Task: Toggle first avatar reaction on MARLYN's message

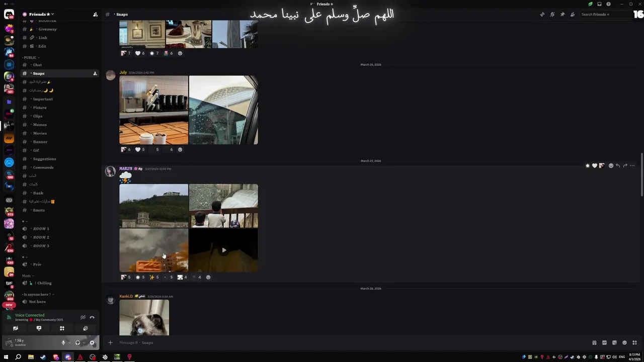Action: click(x=126, y=277)
